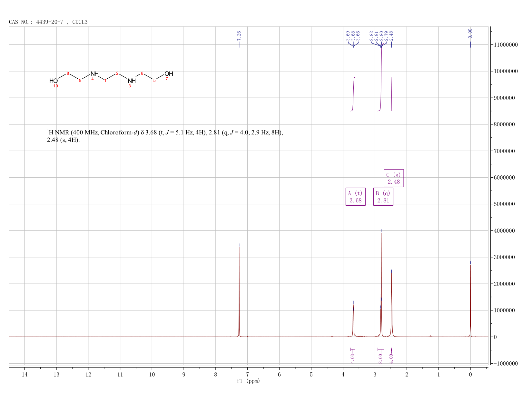Select the 4.03 integral value
Image resolution: width=532 pixels, height=411 pixels.
[353, 358]
